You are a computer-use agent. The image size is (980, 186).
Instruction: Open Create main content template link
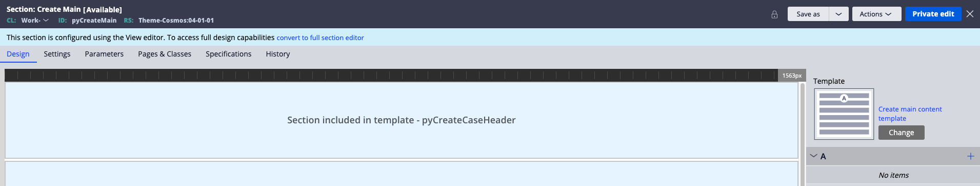(910, 114)
